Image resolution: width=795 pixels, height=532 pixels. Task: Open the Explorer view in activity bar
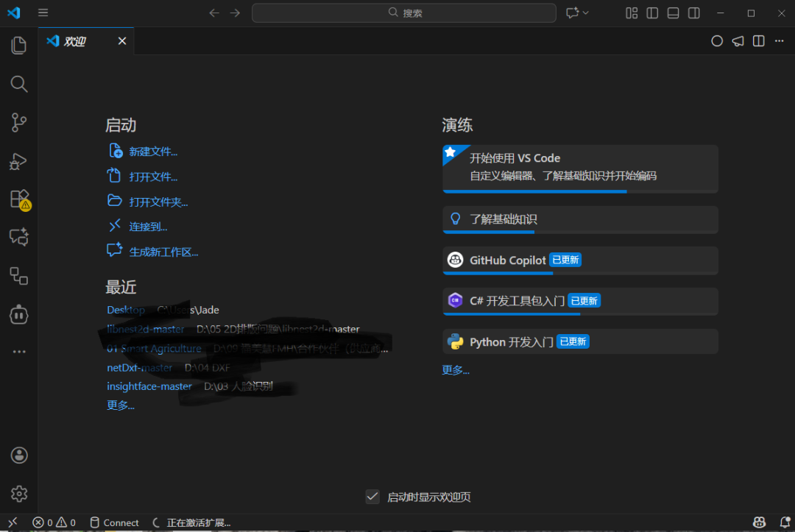point(18,45)
